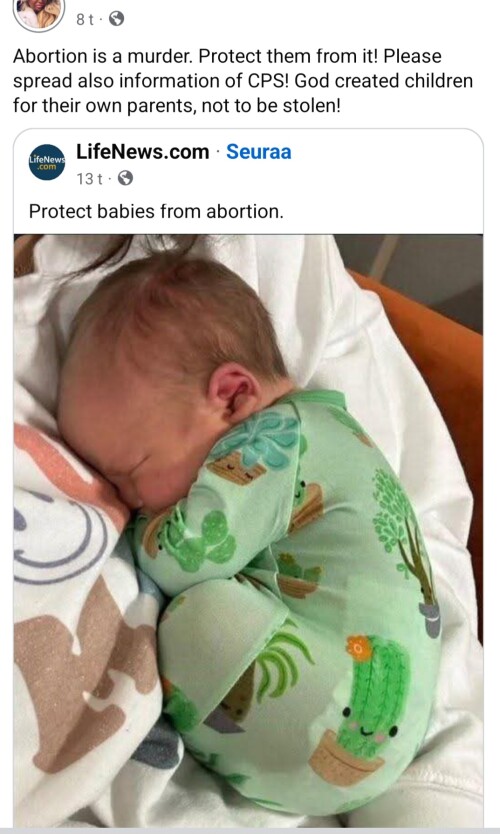500x834 pixels.
Task: Click the 'God created children' sentence
Action: (243, 94)
